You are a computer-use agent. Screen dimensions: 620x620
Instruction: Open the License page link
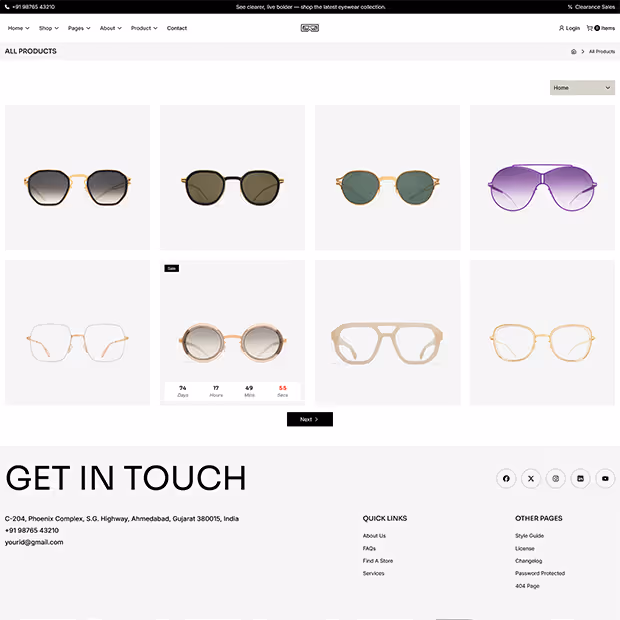pos(525,548)
